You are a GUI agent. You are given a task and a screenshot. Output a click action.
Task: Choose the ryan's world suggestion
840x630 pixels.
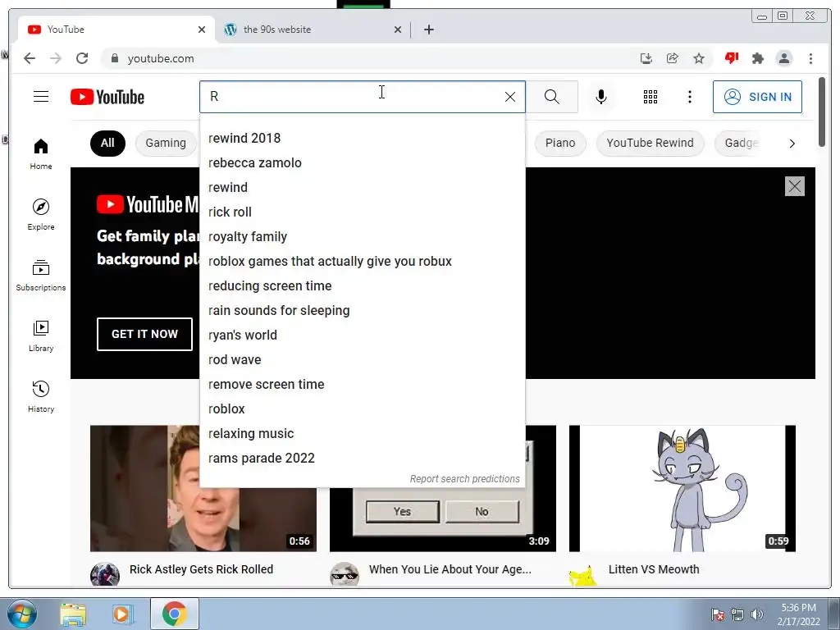pos(362,336)
